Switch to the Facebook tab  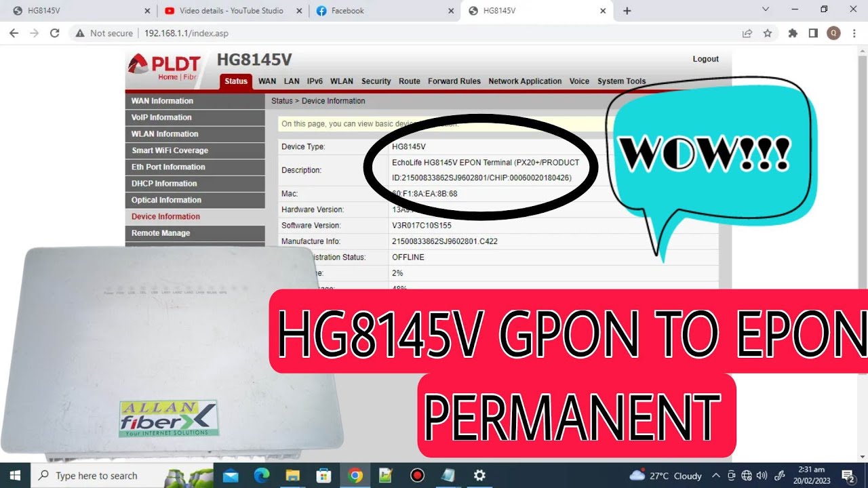[x=384, y=11]
